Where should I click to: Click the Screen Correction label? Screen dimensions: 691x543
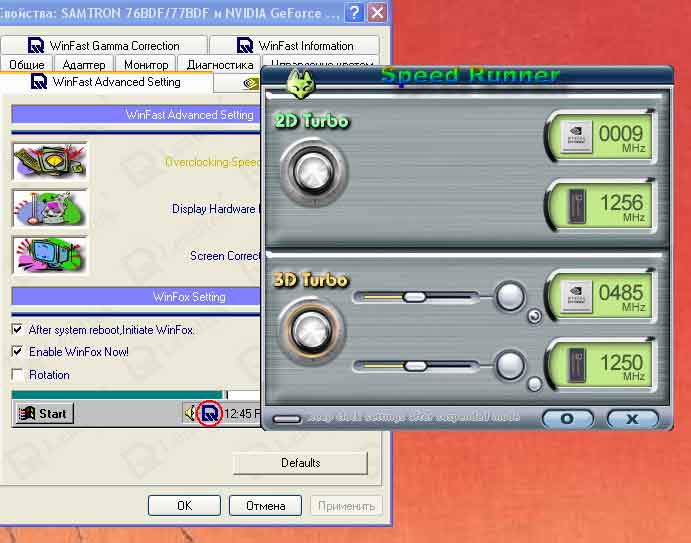(x=225, y=256)
